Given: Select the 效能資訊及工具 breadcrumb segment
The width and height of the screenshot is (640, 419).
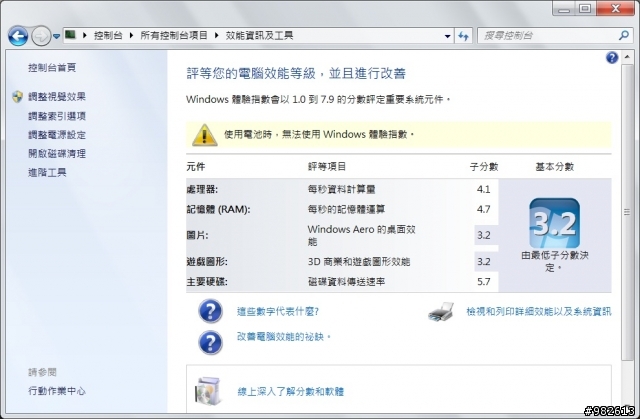Looking at the screenshot, I should click(259, 35).
